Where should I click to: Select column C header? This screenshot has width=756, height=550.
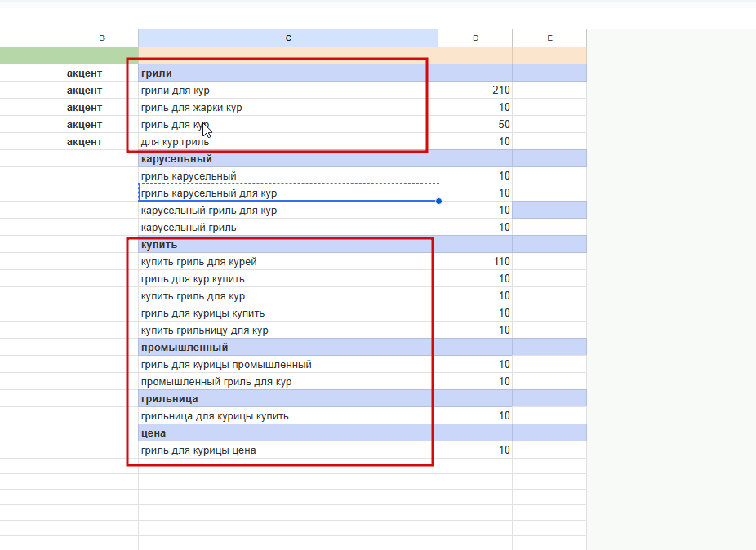tap(288, 38)
